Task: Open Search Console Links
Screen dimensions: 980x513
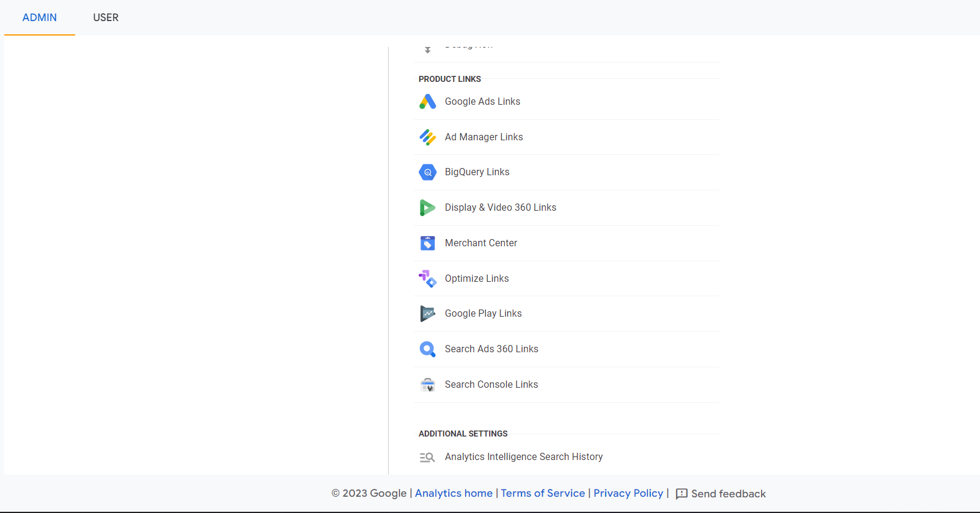Action: (x=567, y=385)
